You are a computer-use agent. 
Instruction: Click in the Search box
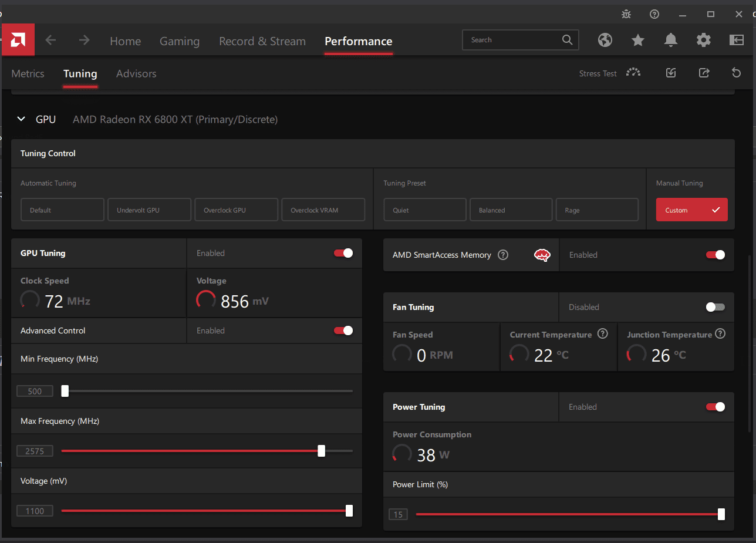pyautogui.click(x=520, y=40)
